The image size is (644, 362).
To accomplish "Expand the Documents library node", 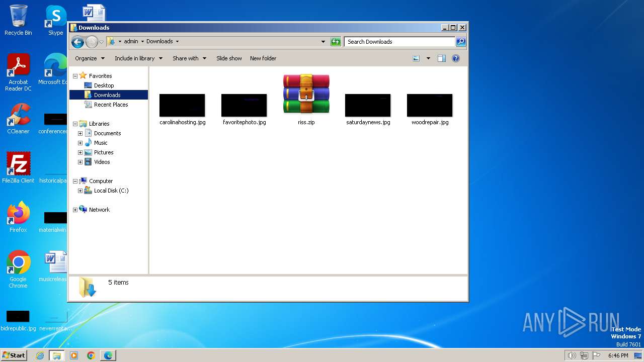I will [x=80, y=133].
